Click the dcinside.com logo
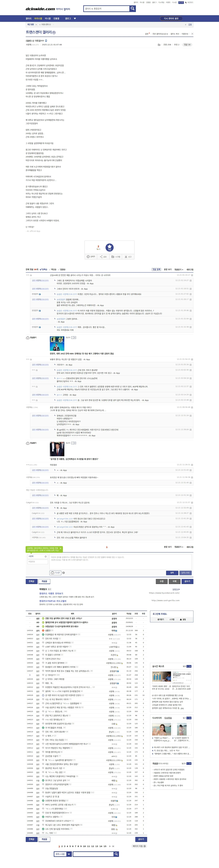This screenshot has width=219, height=868. pos(40,9)
